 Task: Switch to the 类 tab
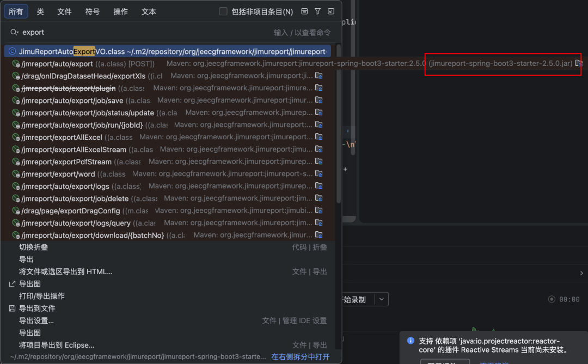[40, 11]
